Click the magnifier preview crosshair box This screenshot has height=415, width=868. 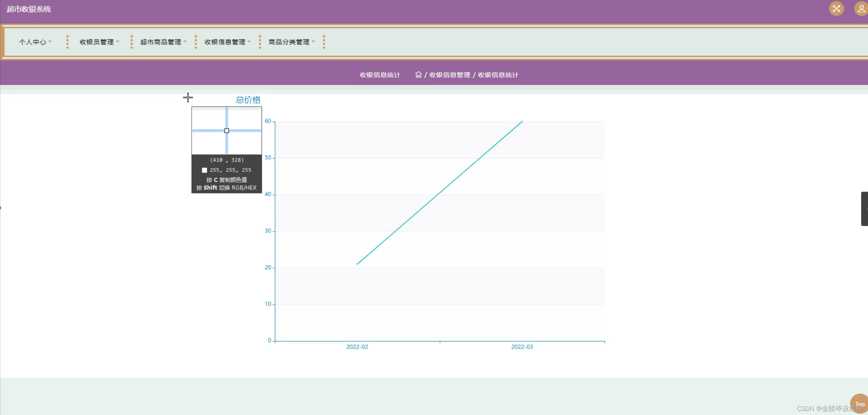tap(227, 130)
